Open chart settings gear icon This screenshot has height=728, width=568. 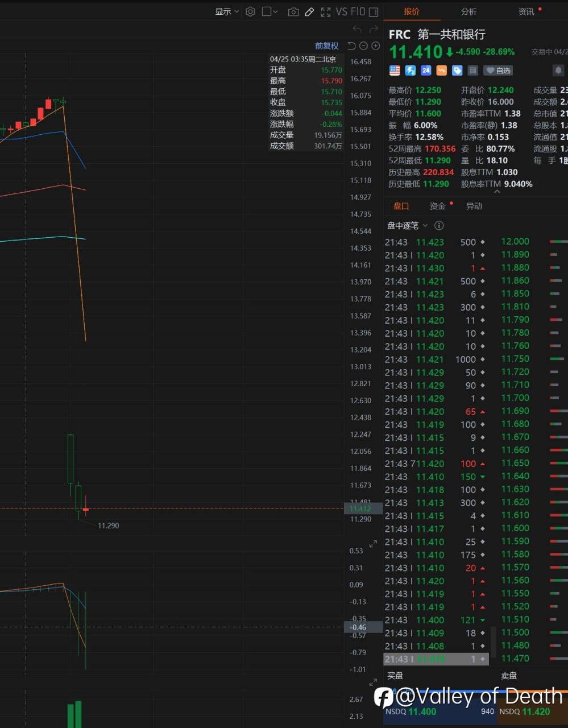(x=250, y=11)
